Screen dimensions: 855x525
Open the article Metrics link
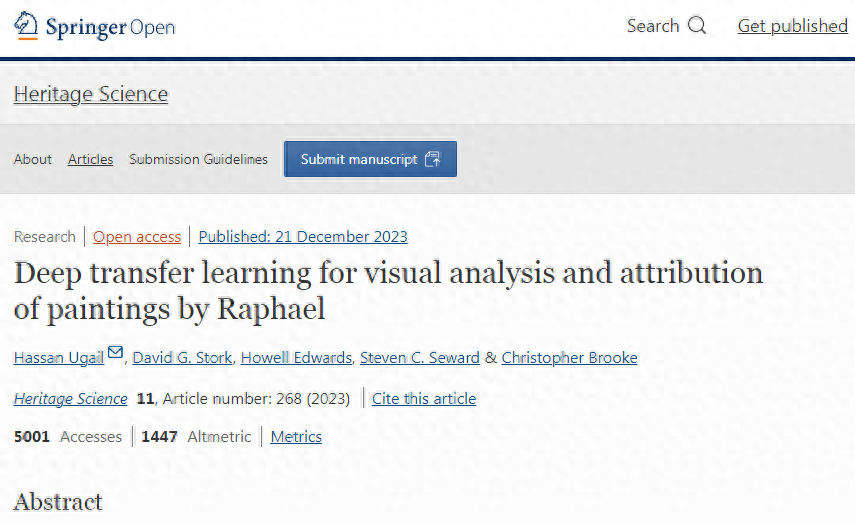(x=296, y=437)
